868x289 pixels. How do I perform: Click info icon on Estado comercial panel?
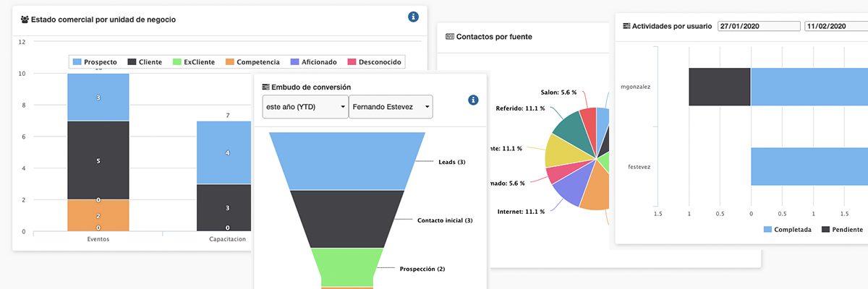414,17
